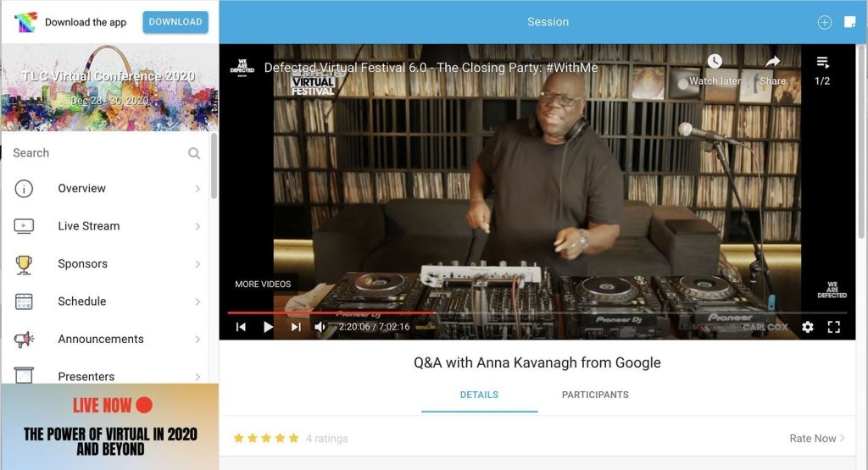Click the DOWNLOAD app button

[175, 22]
